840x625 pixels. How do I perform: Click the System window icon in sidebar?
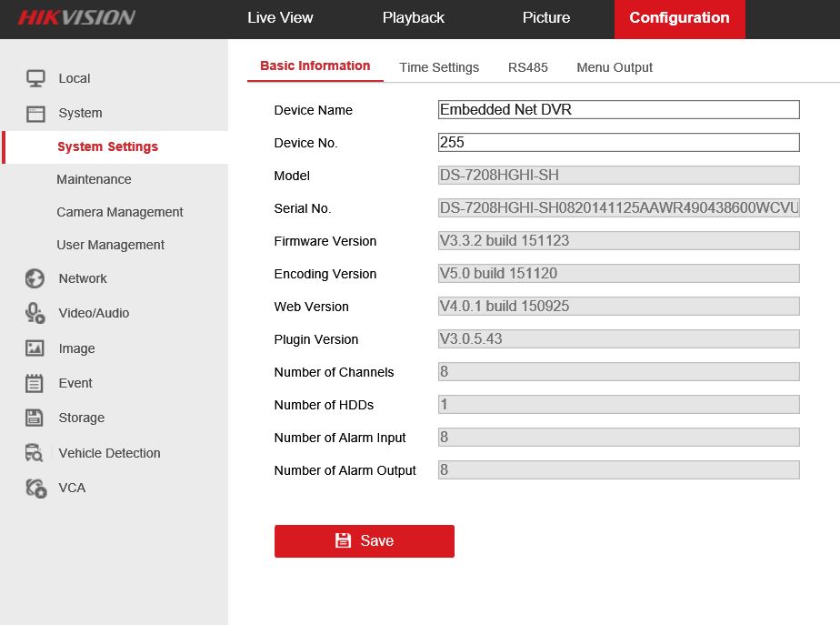(35, 114)
